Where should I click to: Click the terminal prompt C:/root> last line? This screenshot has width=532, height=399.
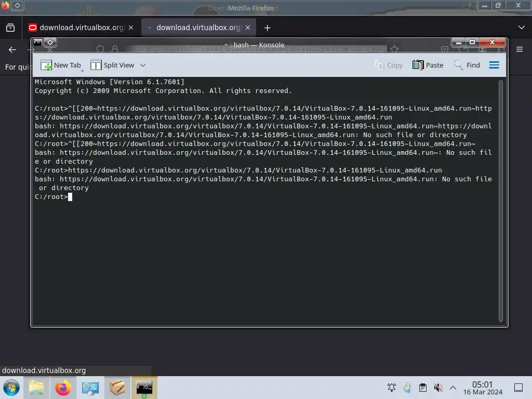pos(51,197)
